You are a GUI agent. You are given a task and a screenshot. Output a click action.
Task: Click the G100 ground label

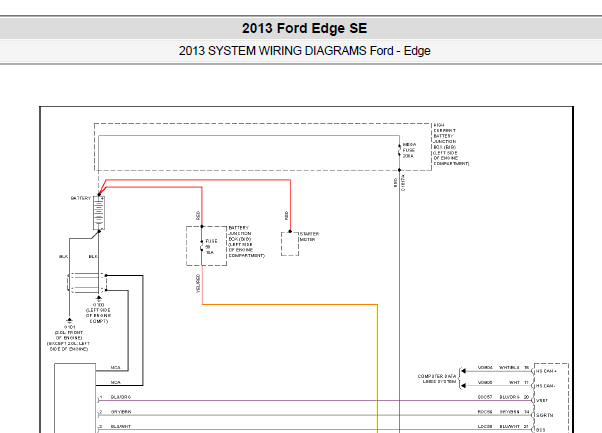(x=98, y=313)
